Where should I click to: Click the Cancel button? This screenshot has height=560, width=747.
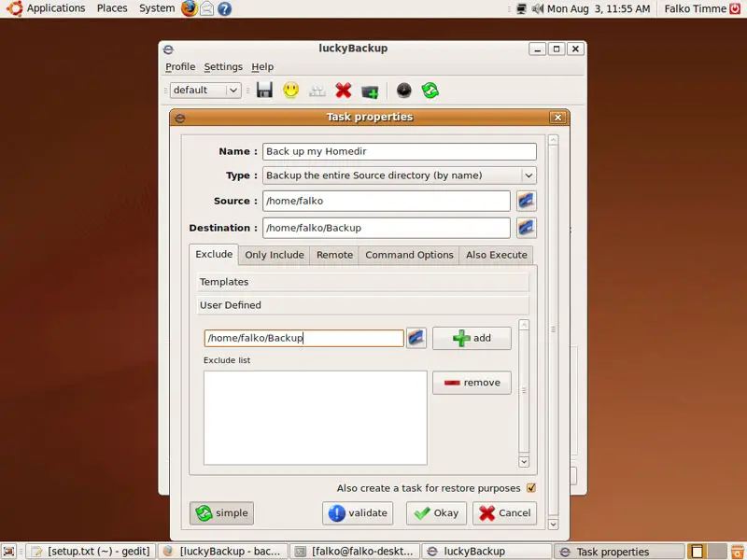(x=504, y=513)
